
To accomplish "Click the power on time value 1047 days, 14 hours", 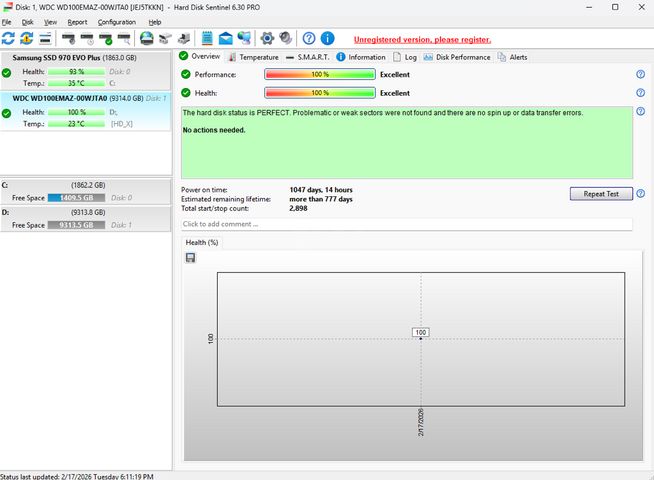I will point(321,190).
